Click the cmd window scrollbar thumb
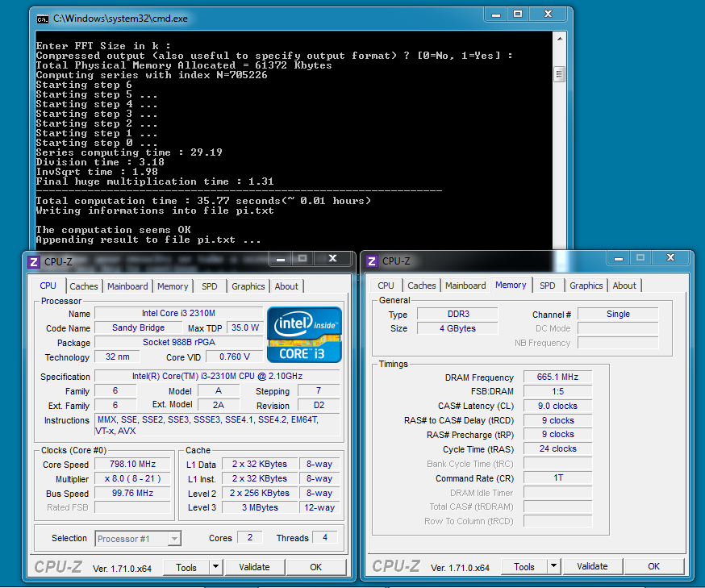 [x=559, y=74]
